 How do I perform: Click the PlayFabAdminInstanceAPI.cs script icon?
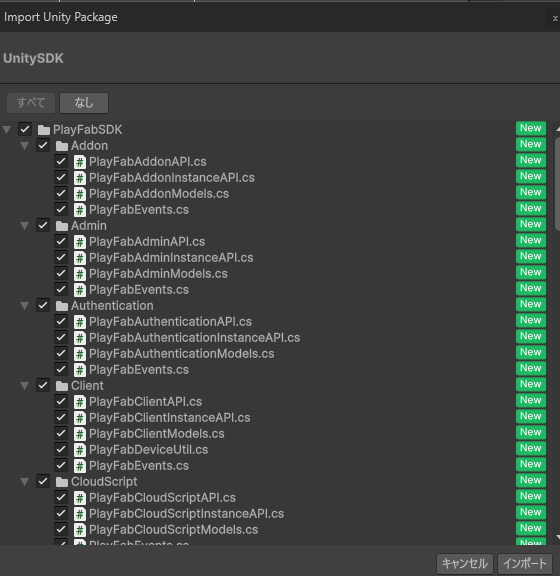[x=80, y=258]
